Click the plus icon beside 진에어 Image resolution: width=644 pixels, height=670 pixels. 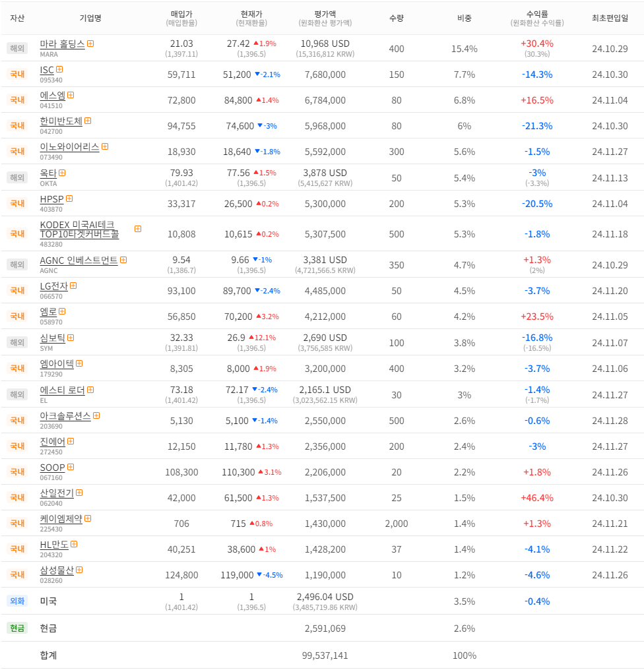pyautogui.click(x=71, y=441)
